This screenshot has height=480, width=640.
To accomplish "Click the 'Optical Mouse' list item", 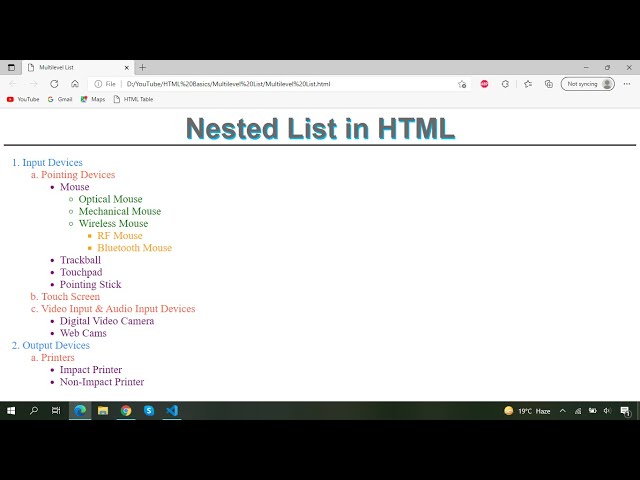I will point(110,199).
